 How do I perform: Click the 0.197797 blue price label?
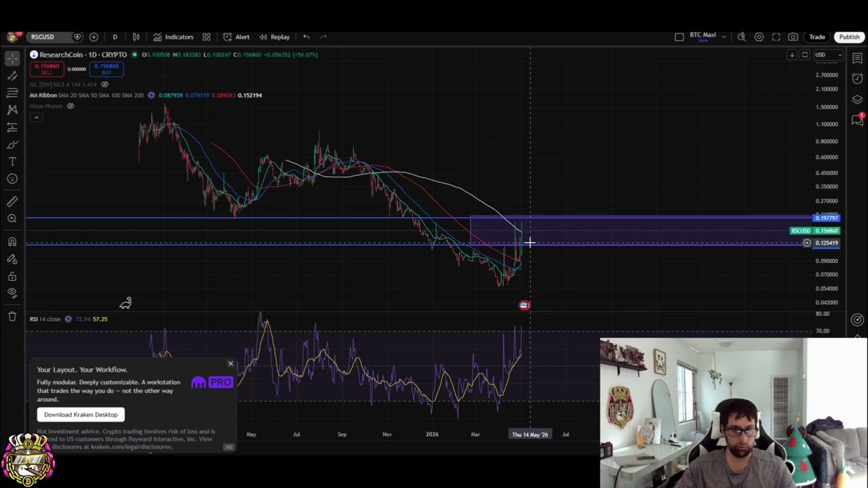(827, 218)
